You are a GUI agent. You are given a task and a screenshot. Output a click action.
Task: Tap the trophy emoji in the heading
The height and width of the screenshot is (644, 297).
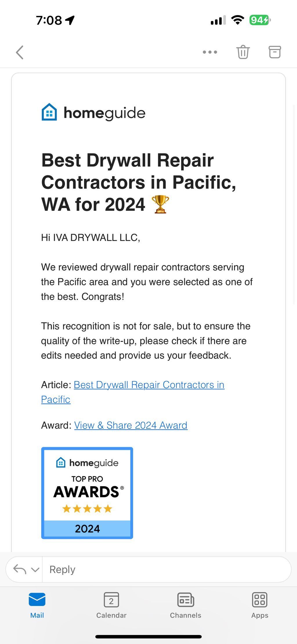[160, 204]
